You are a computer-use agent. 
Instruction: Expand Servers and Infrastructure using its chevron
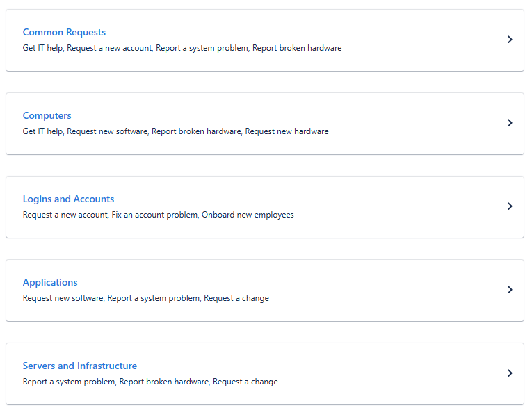click(x=510, y=373)
